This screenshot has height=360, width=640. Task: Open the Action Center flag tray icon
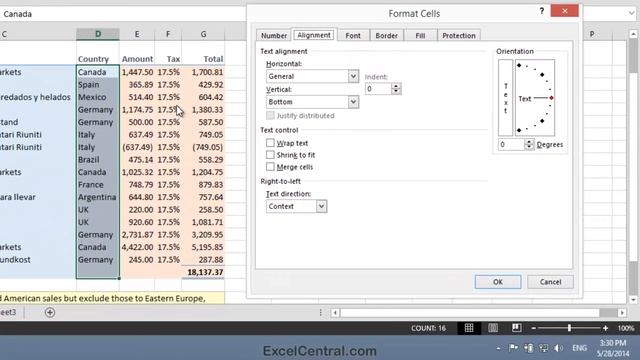coord(513,348)
